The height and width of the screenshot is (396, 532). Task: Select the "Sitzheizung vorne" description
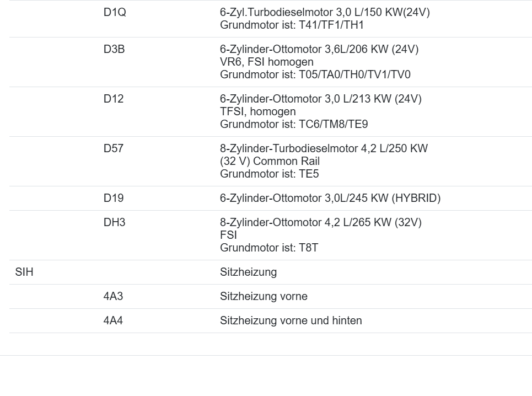264,297
